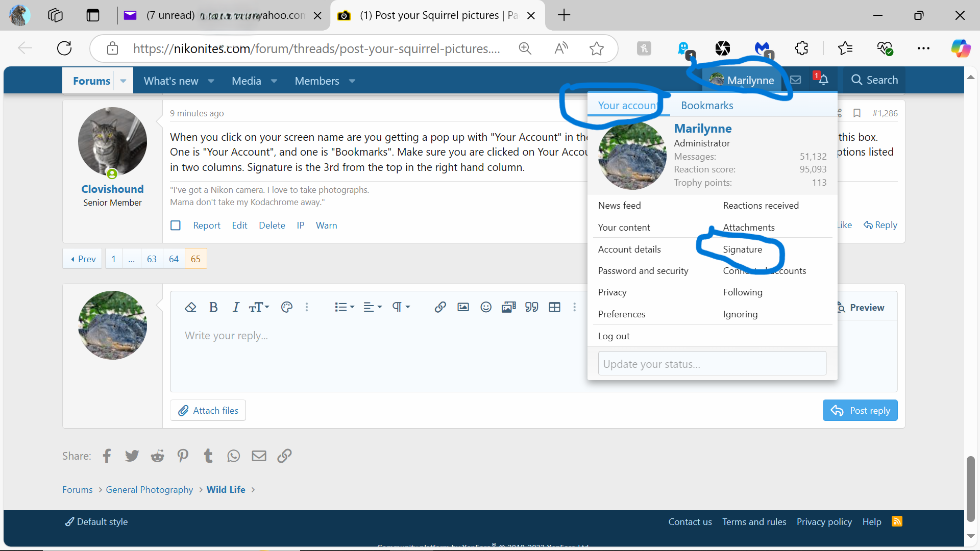Image resolution: width=980 pixels, height=551 pixels.
Task: Share thread via Reddit icon
Action: tap(157, 456)
